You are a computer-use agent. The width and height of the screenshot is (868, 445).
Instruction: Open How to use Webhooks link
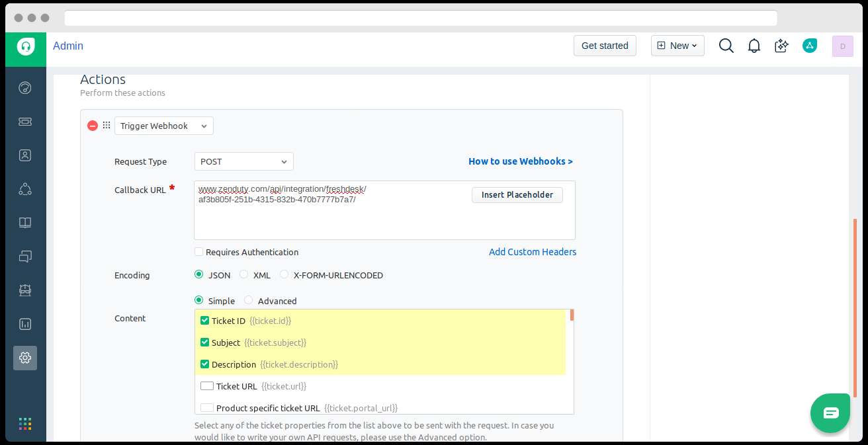click(521, 161)
